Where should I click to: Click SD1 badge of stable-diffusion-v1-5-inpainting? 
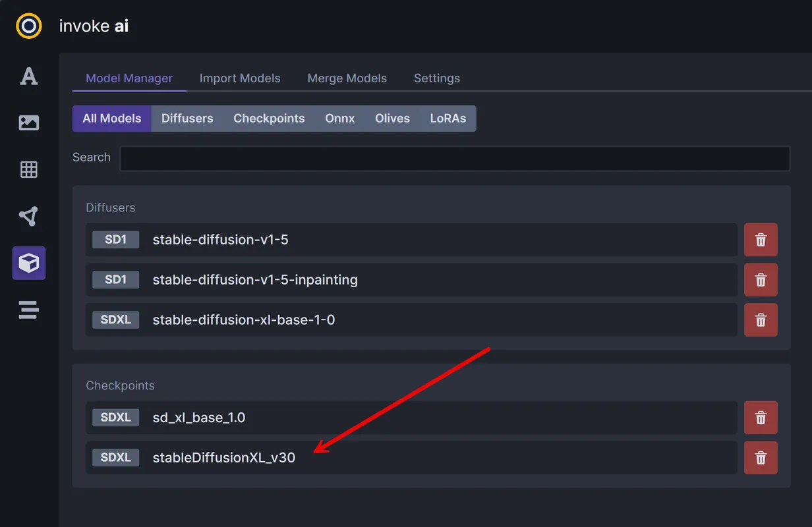(115, 280)
